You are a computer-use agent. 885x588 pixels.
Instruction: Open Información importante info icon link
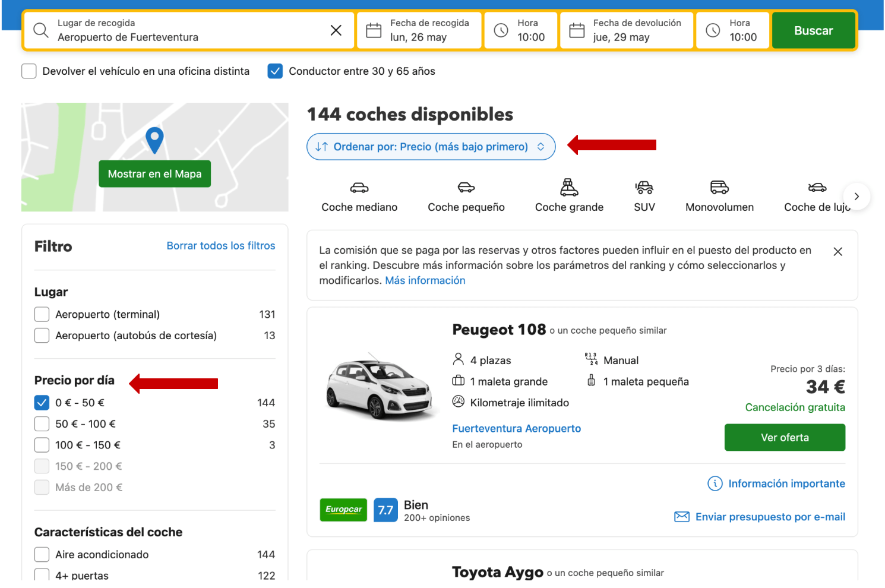pyautogui.click(x=715, y=483)
